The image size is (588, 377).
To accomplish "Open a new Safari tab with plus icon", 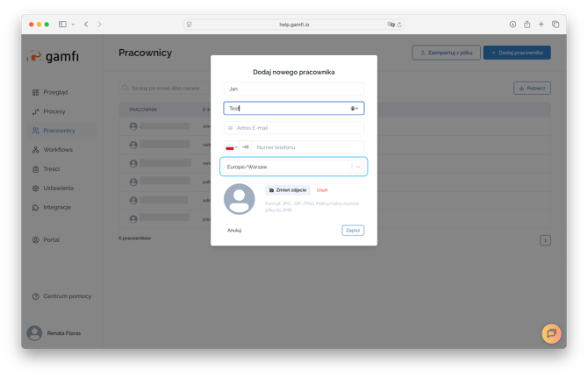I will (x=541, y=25).
